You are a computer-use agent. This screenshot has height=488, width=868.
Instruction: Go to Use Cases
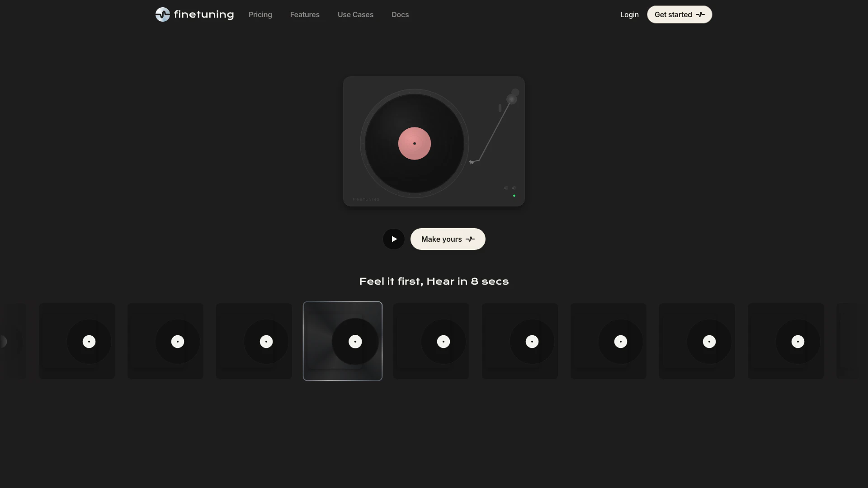pos(355,14)
